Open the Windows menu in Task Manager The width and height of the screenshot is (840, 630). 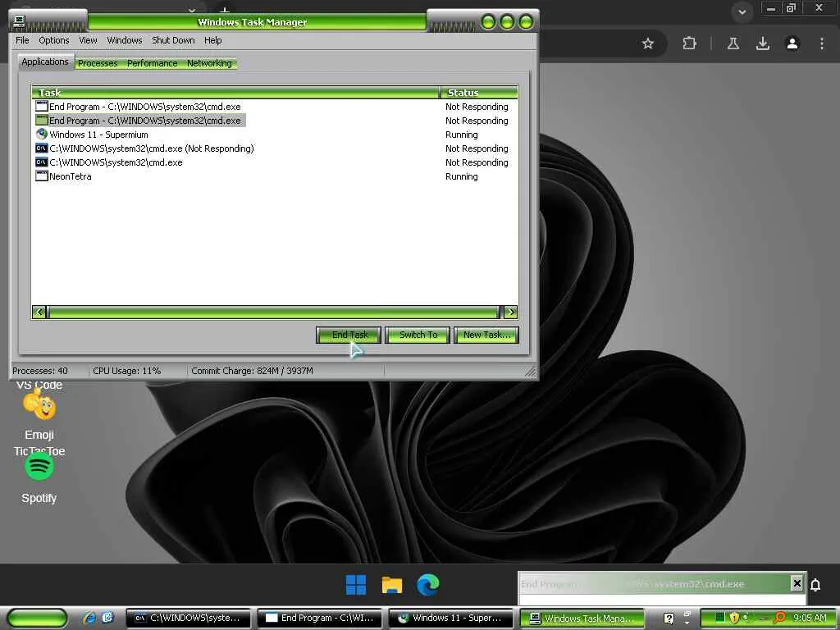point(125,40)
